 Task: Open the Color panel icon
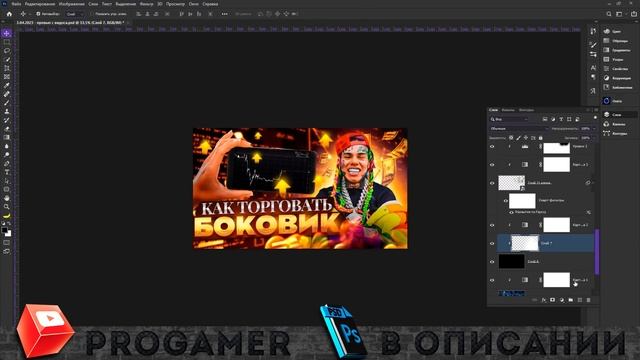[607, 31]
